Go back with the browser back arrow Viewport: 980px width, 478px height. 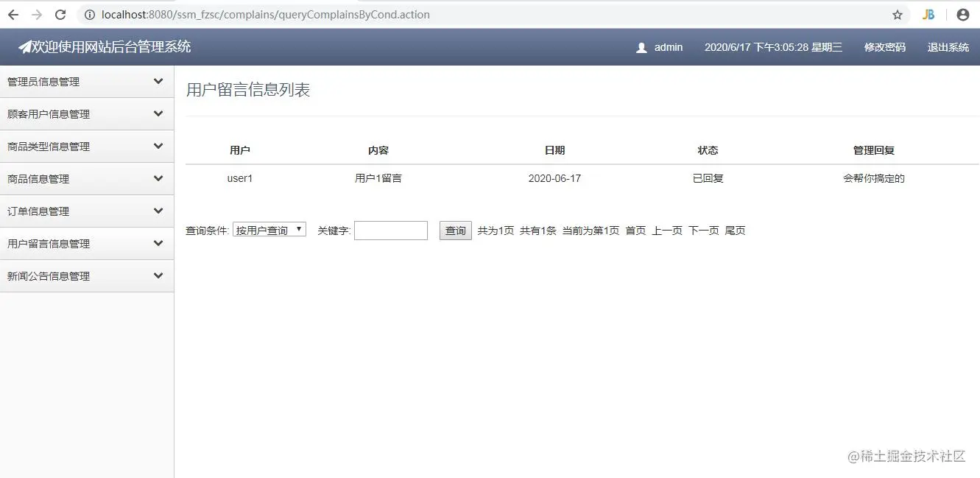(x=13, y=15)
